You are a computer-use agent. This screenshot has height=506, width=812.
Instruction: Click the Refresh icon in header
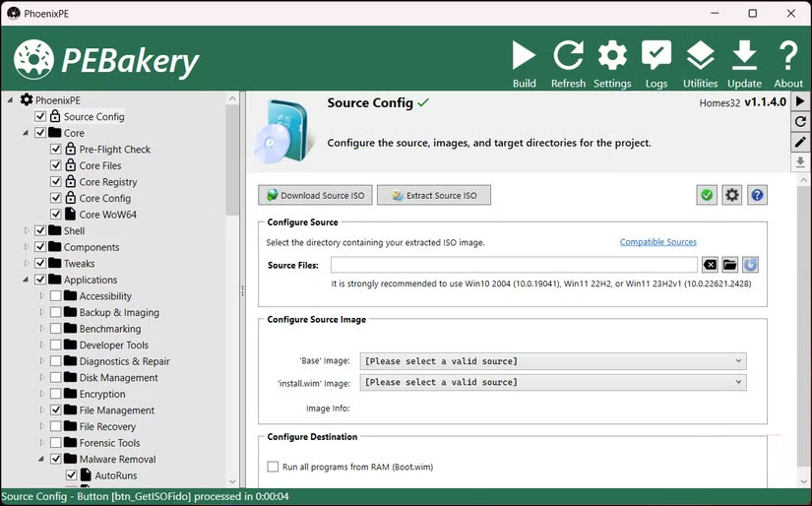point(568,55)
